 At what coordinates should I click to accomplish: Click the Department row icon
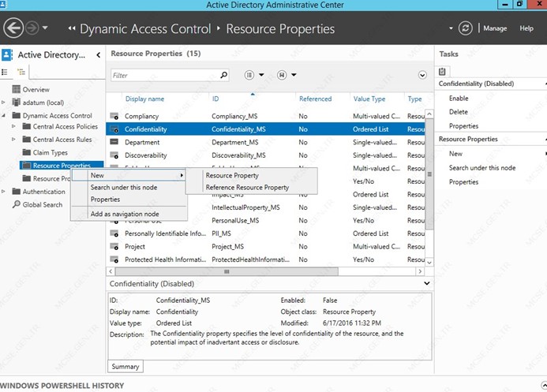point(114,142)
